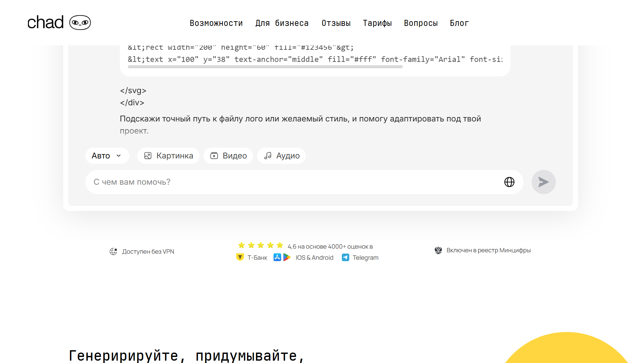Image resolution: width=644 pixels, height=363 pixels.
Task: Open the Для бизнеса menu item
Action: click(x=282, y=23)
